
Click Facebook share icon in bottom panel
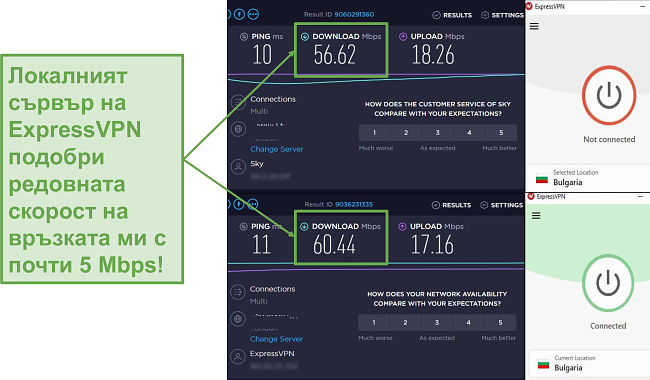[x=239, y=204]
